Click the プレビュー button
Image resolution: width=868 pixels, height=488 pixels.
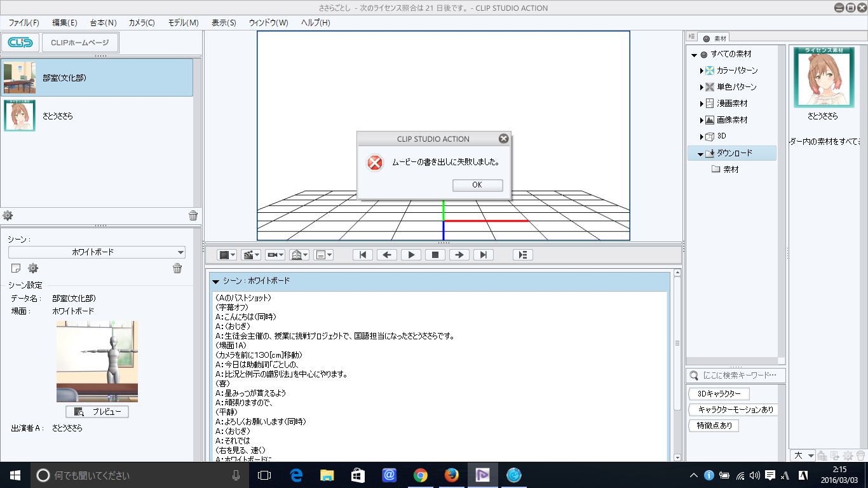click(x=97, y=412)
